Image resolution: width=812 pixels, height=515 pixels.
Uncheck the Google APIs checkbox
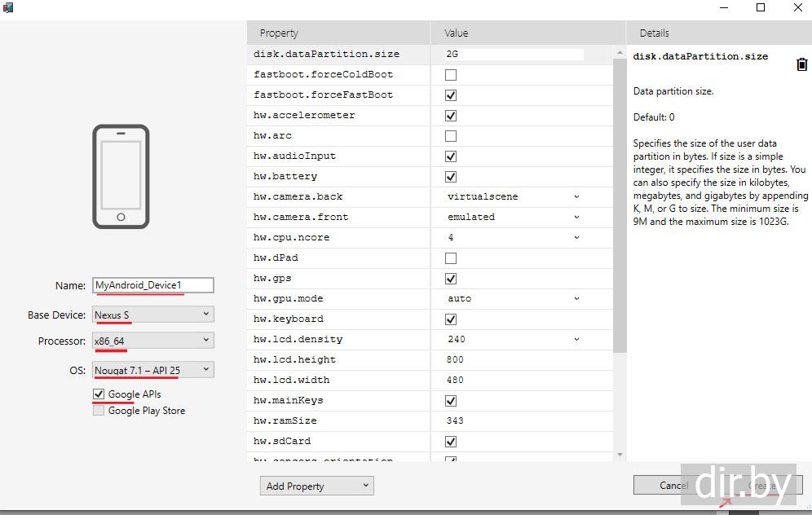pos(99,394)
